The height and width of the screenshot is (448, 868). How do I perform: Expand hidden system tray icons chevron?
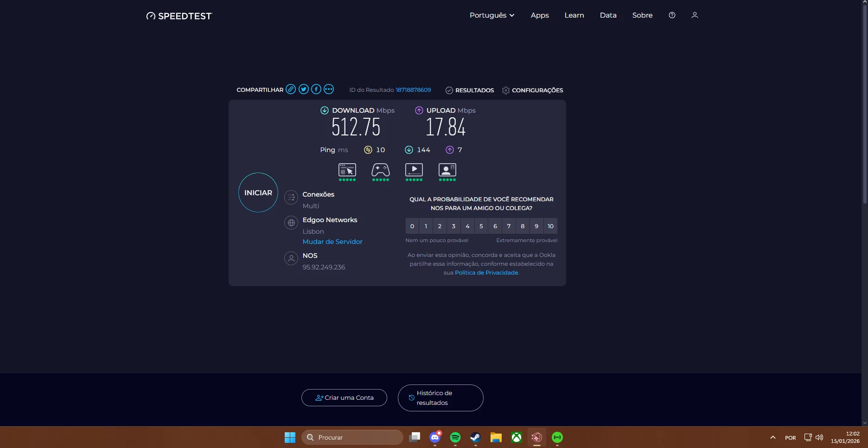[x=773, y=437]
